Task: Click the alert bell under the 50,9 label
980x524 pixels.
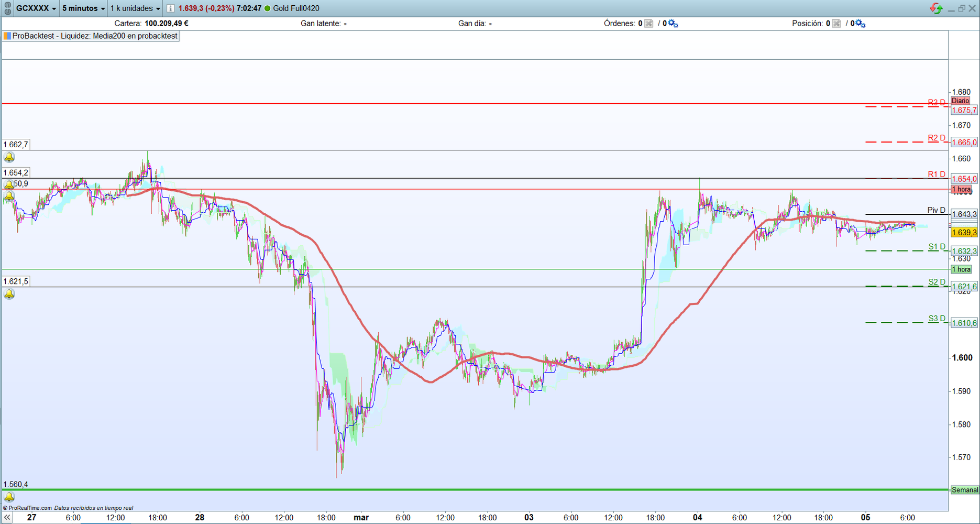Action: [9, 196]
